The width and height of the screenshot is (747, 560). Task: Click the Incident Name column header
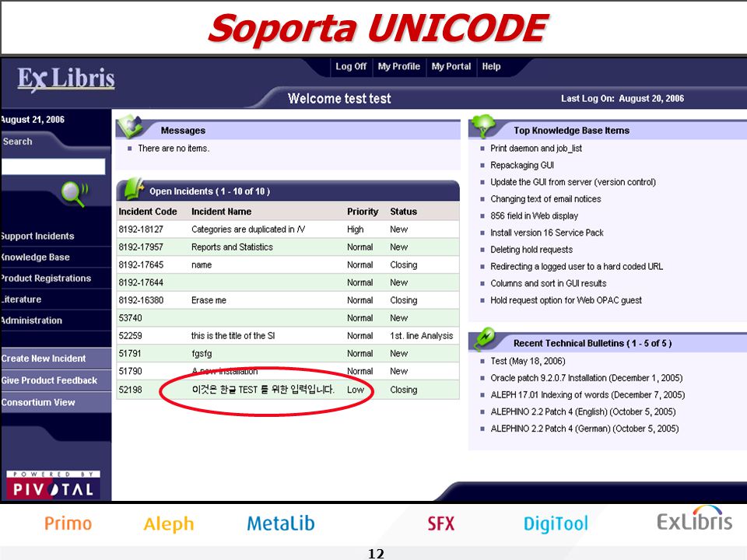pos(221,212)
